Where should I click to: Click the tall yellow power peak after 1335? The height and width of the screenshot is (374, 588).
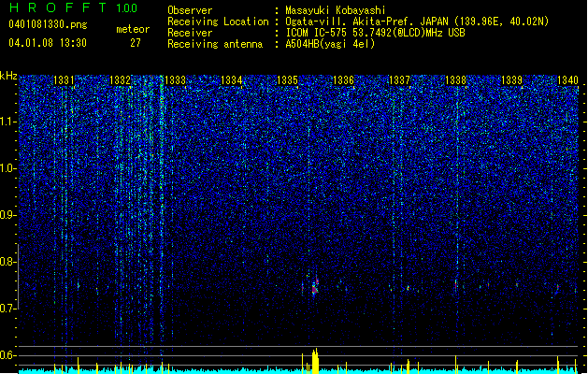315,361
